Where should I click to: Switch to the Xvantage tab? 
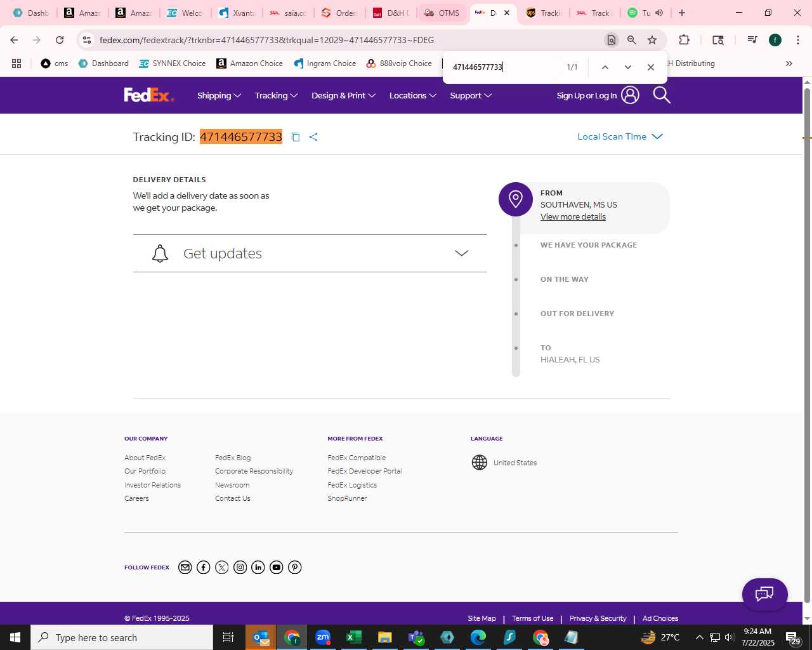(237, 13)
